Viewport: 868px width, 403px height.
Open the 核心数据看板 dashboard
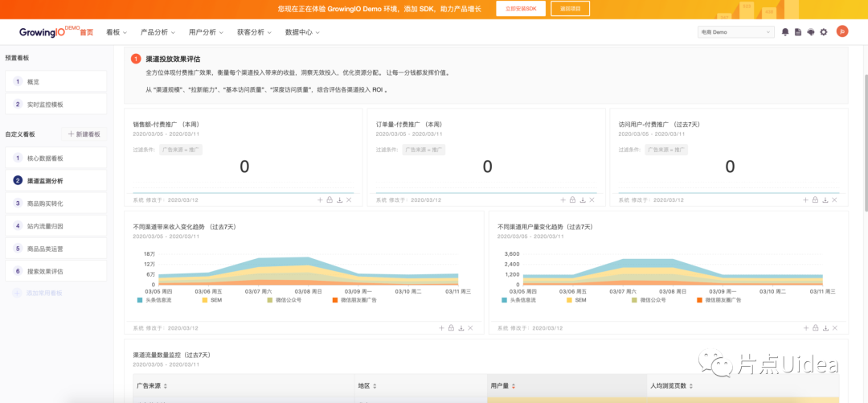tap(56, 158)
